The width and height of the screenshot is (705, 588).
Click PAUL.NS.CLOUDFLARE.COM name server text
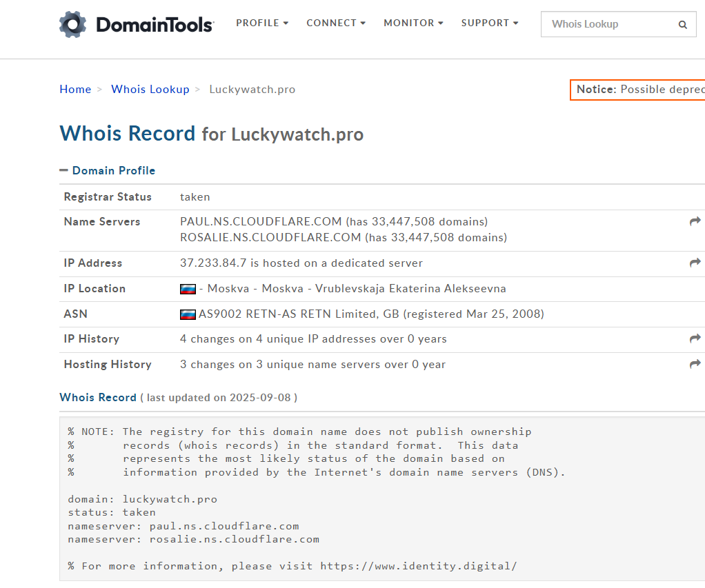[x=261, y=221]
